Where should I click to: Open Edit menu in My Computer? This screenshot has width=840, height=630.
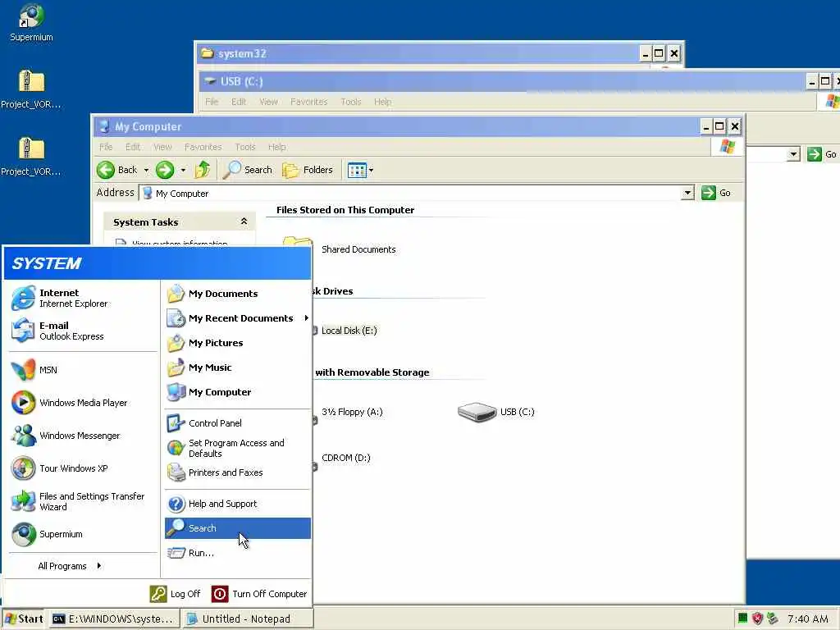[133, 147]
